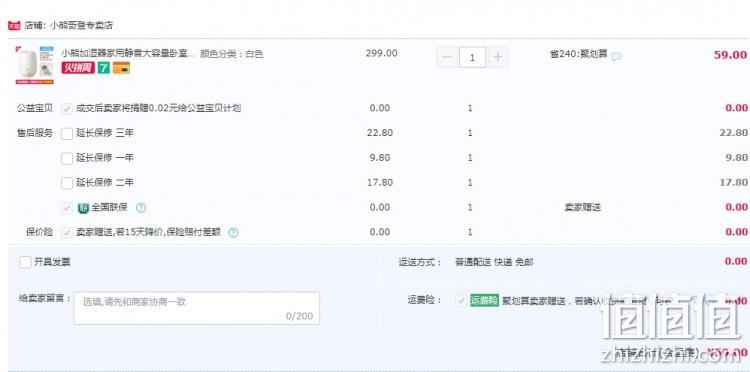Check 延长保修 三年 warranty option

tap(67, 133)
